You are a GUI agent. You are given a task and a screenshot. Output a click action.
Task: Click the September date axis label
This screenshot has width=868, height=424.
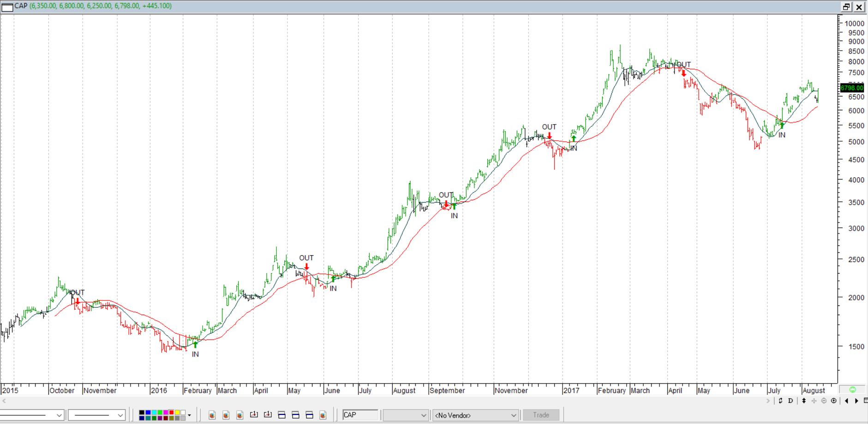pyautogui.click(x=447, y=390)
